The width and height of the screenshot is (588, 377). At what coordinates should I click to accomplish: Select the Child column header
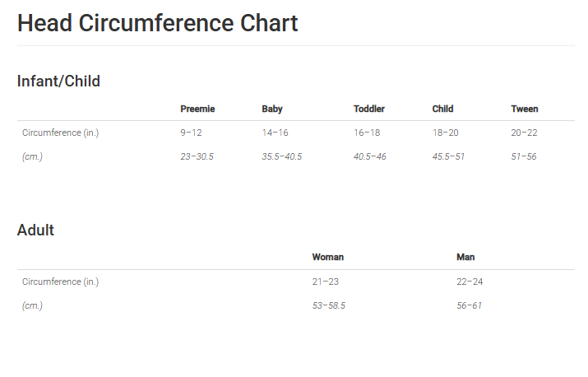tap(442, 109)
